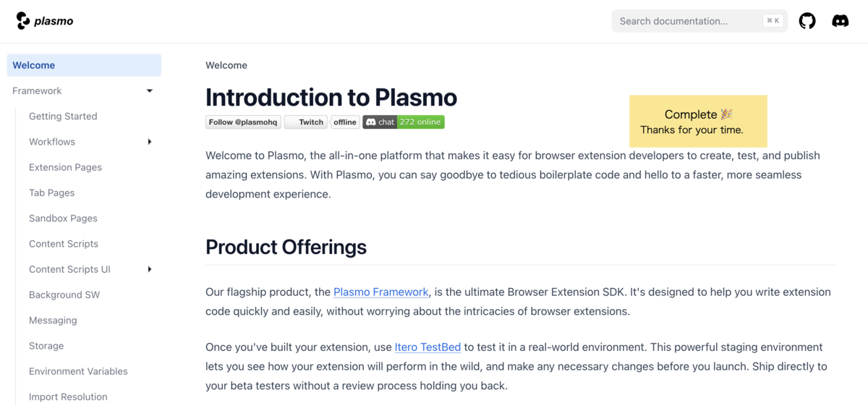Image resolution: width=868 pixels, height=406 pixels.
Task: Click the Discord chat 272 online badge
Action: [x=404, y=122]
